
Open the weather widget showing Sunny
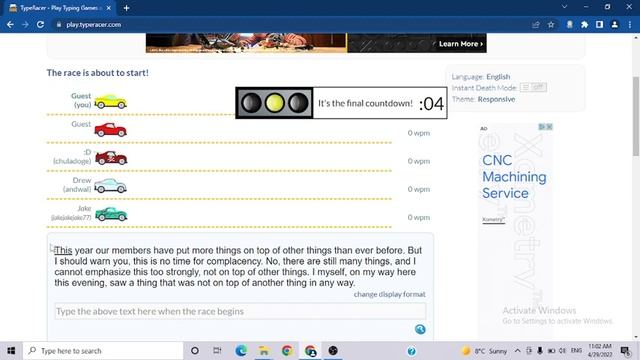coord(484,351)
